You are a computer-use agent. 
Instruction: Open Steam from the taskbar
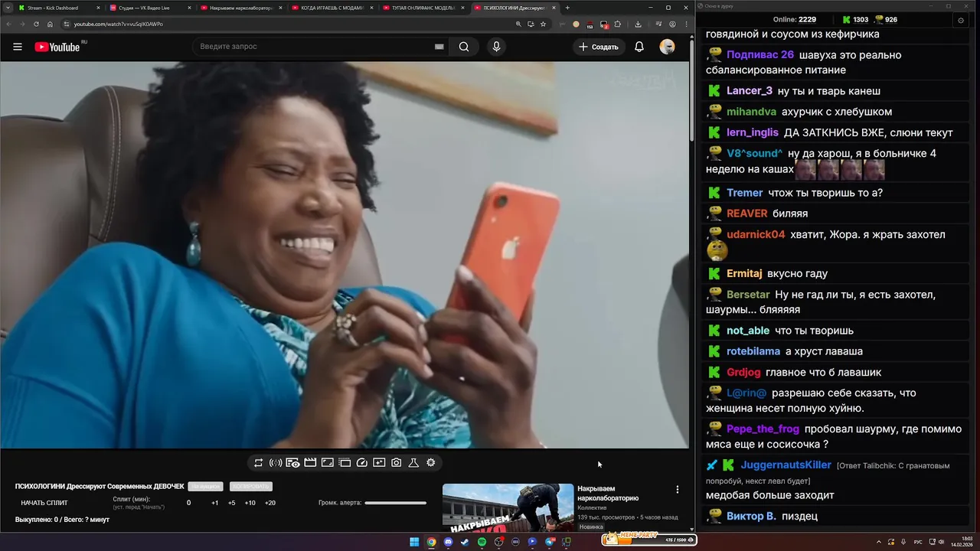click(465, 542)
